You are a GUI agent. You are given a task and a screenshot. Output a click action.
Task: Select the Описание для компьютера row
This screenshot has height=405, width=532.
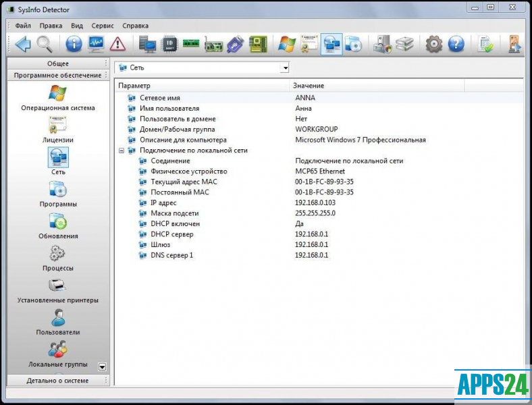[x=319, y=140]
